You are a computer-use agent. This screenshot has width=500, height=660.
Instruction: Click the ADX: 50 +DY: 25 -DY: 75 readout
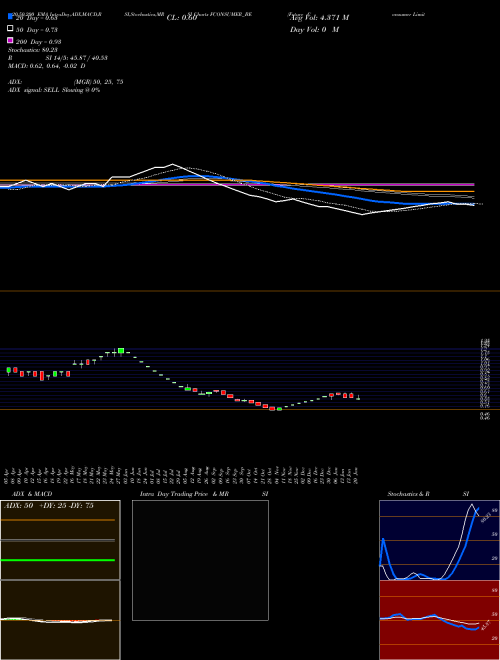coord(48,506)
